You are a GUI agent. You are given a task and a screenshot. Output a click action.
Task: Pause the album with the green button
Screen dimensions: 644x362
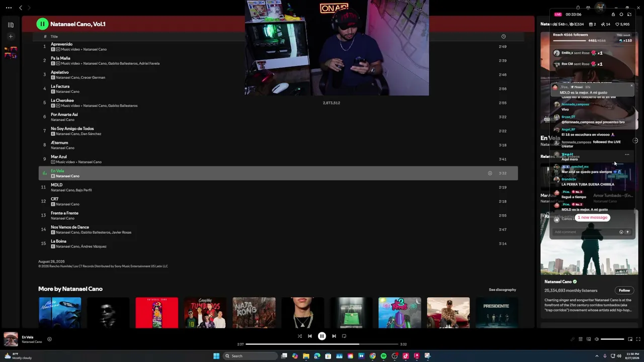pos(42,24)
